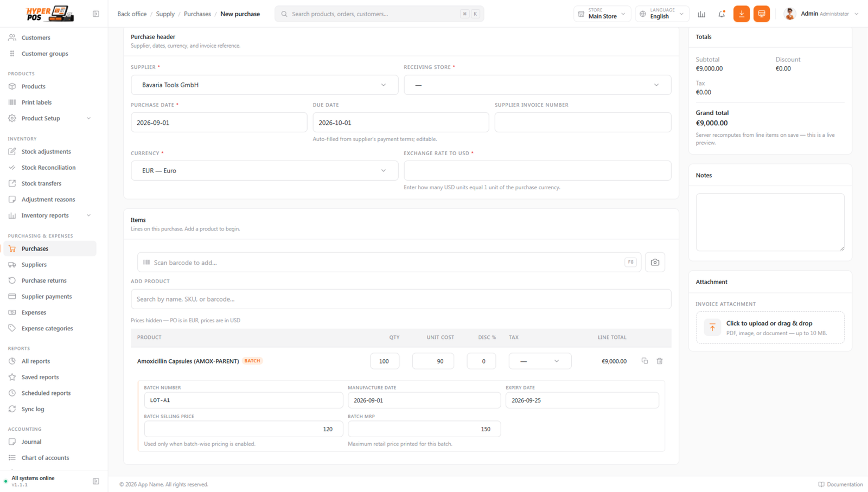The width and height of the screenshot is (868, 492).
Task: Open the Receiving Store dropdown
Action: pos(537,85)
